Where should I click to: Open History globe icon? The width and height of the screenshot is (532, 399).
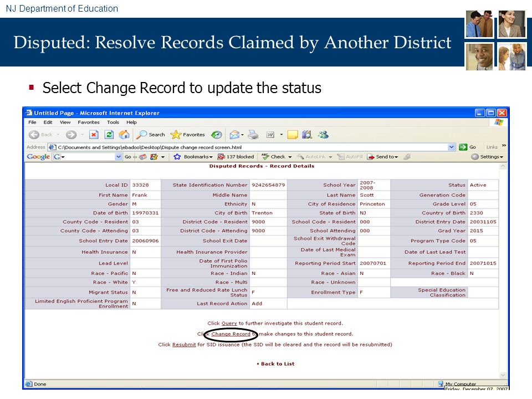216,135
